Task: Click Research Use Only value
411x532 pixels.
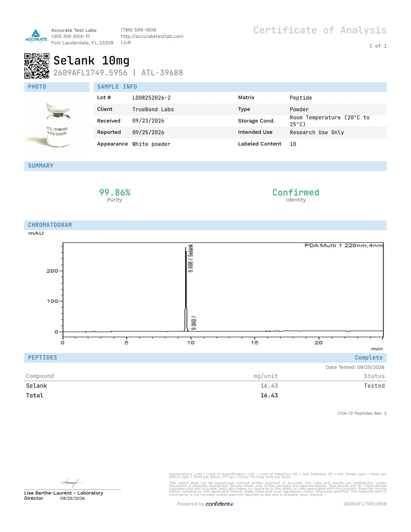Action: click(317, 133)
